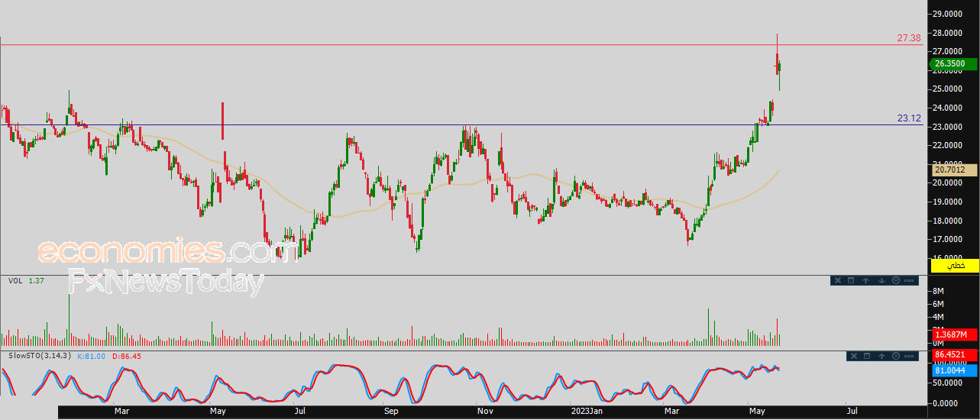Move the VOL pane down
Screen dimensions: 980x420
click(881, 280)
